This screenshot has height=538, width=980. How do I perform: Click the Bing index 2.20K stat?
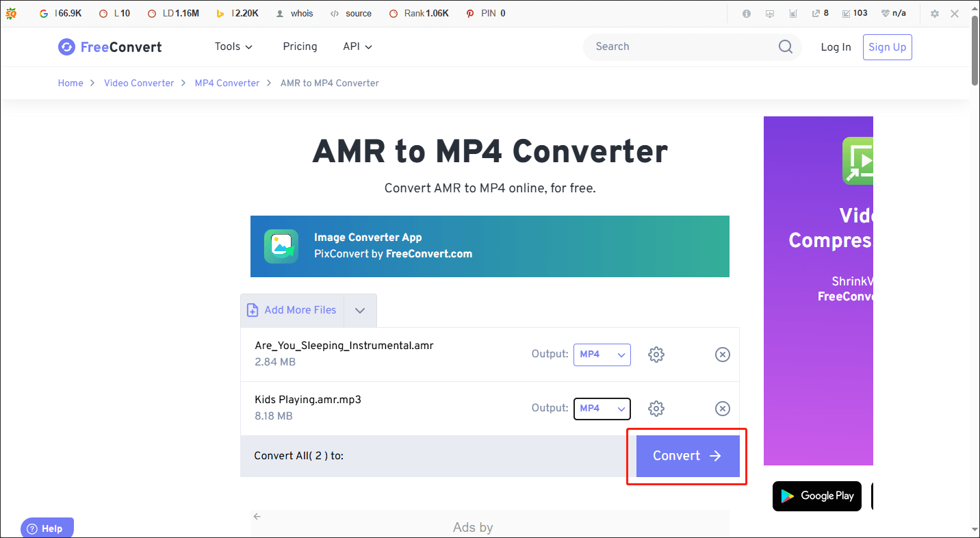tap(237, 13)
